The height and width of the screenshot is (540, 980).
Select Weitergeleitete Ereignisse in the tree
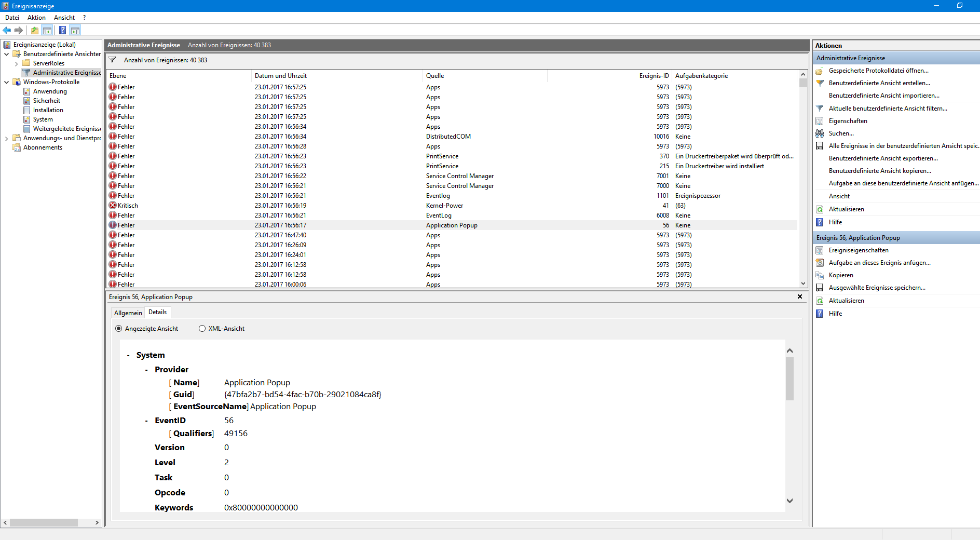point(67,129)
